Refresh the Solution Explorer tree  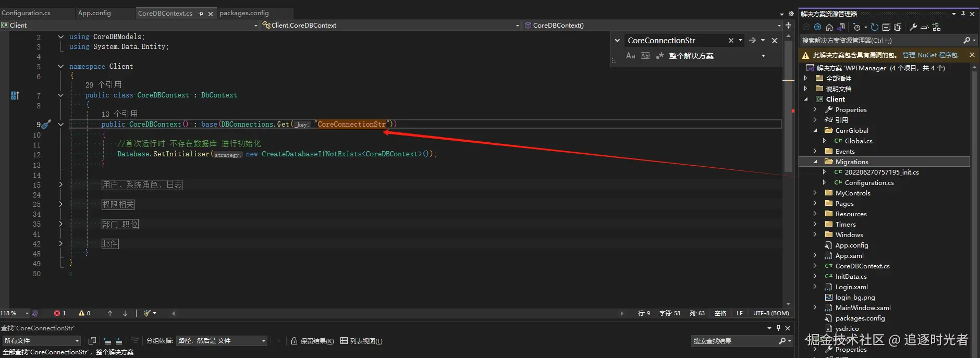pyautogui.click(x=875, y=27)
